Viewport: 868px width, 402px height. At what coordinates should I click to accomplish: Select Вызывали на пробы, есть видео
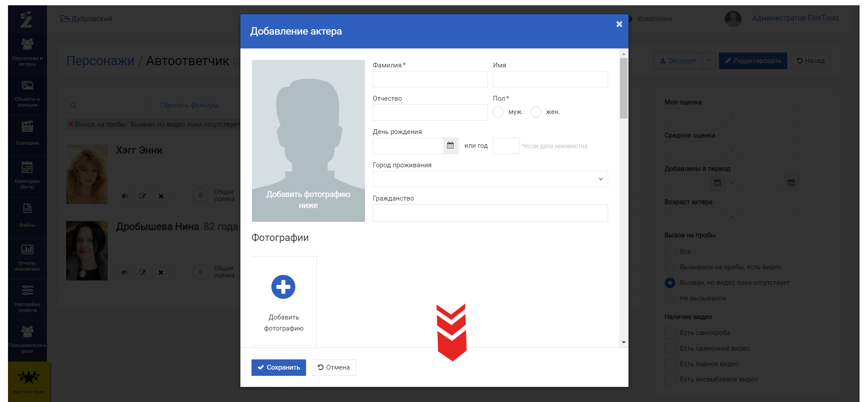click(670, 267)
